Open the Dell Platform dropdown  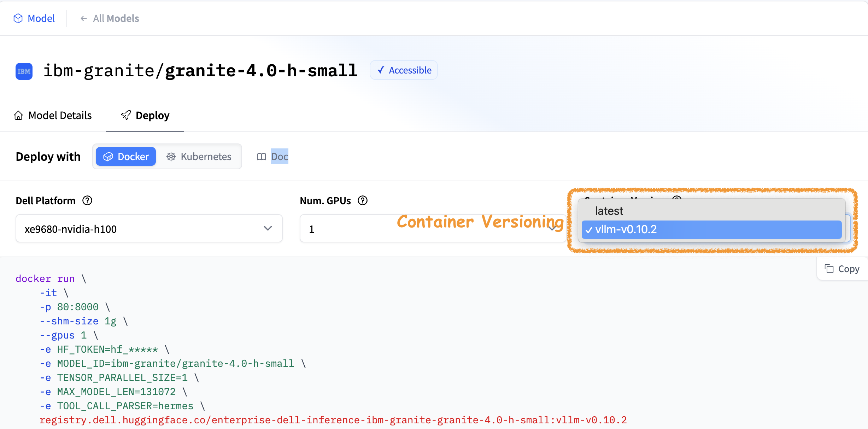point(149,229)
